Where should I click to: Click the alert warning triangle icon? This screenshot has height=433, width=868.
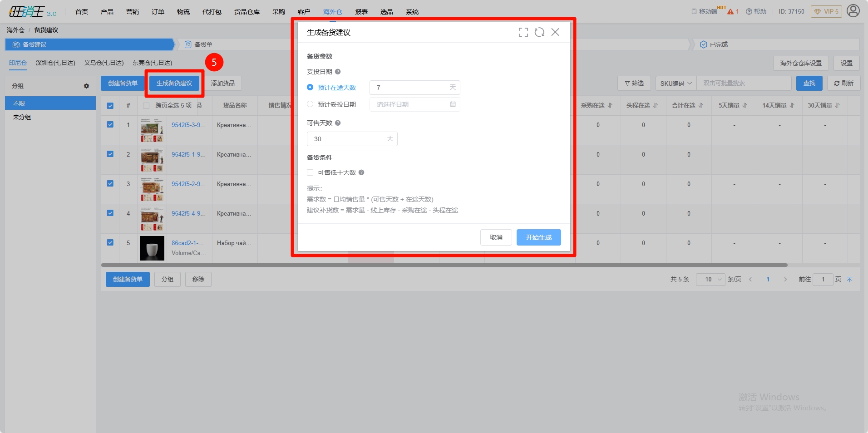click(x=730, y=12)
